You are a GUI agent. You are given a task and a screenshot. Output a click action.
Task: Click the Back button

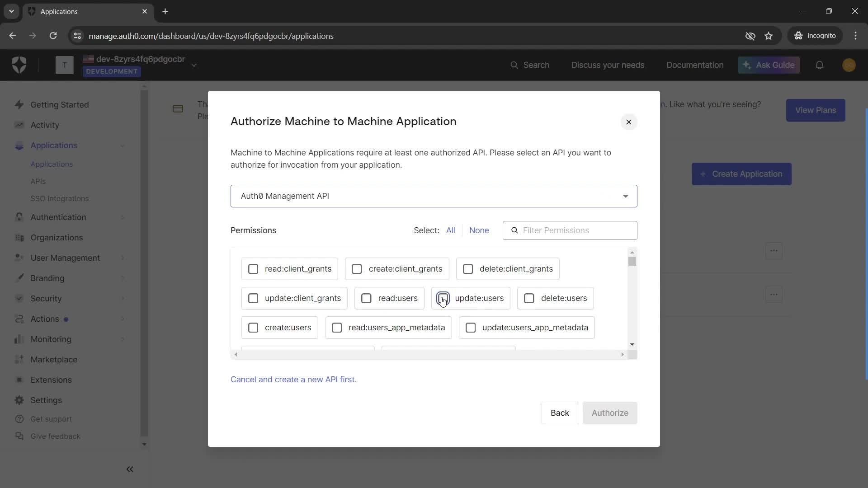tap(560, 413)
